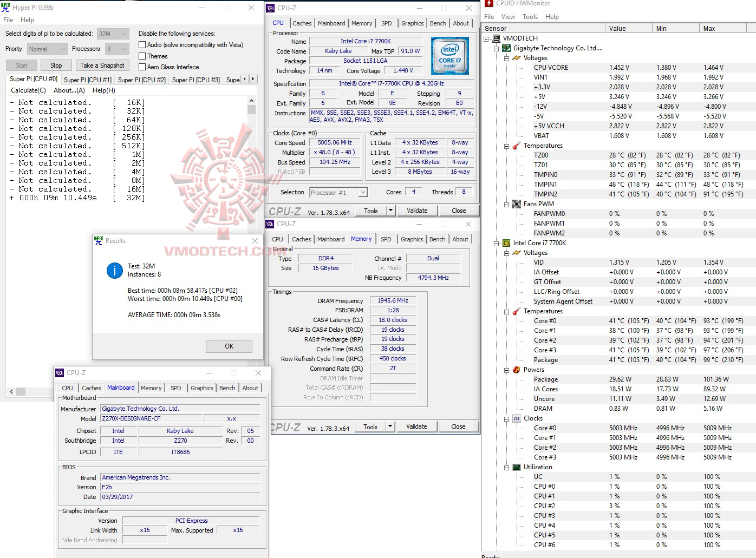Click the CPUID HWMonitor title bar icon

pyautogui.click(x=489, y=3)
